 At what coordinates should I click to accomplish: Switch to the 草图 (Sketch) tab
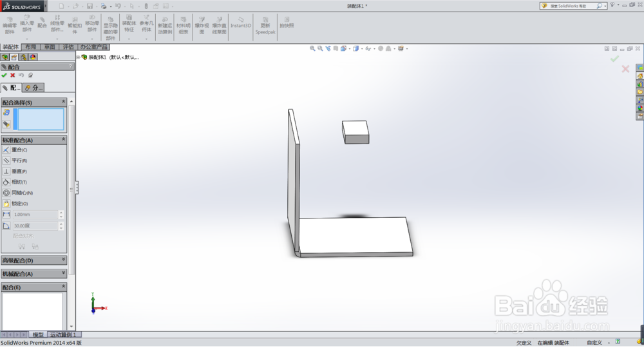pos(50,47)
